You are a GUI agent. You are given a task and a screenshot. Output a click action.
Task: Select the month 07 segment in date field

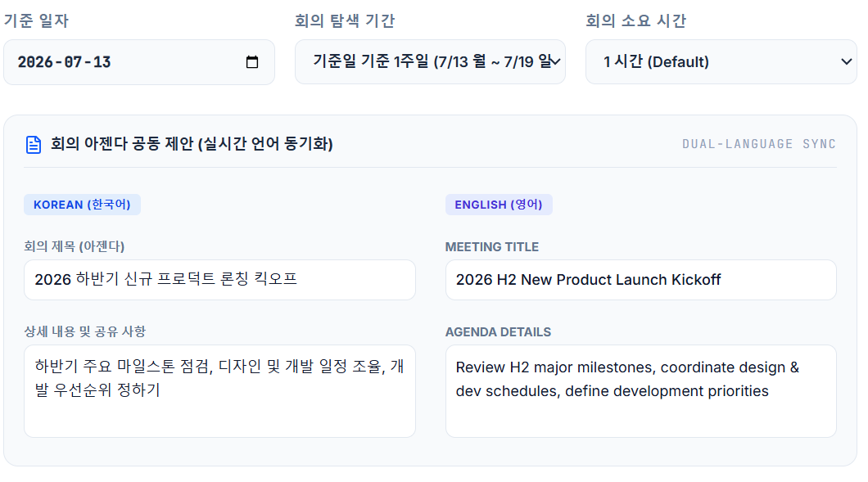pos(73,62)
